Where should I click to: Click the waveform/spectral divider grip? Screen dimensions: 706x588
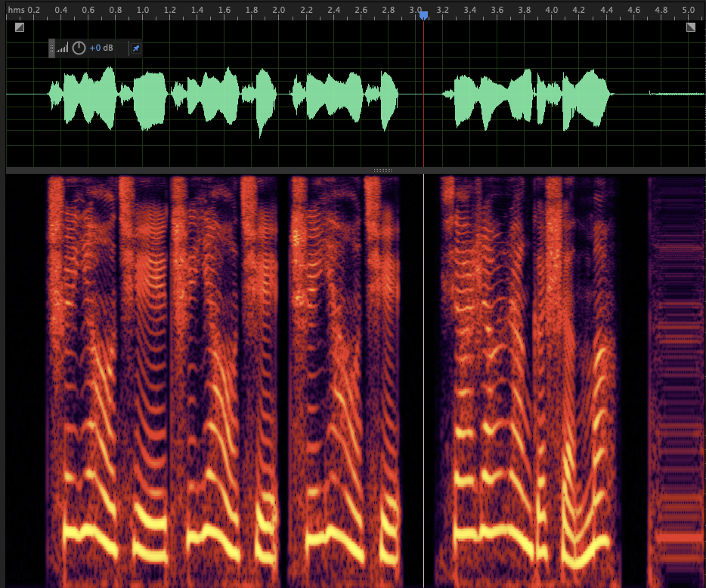tap(382, 170)
